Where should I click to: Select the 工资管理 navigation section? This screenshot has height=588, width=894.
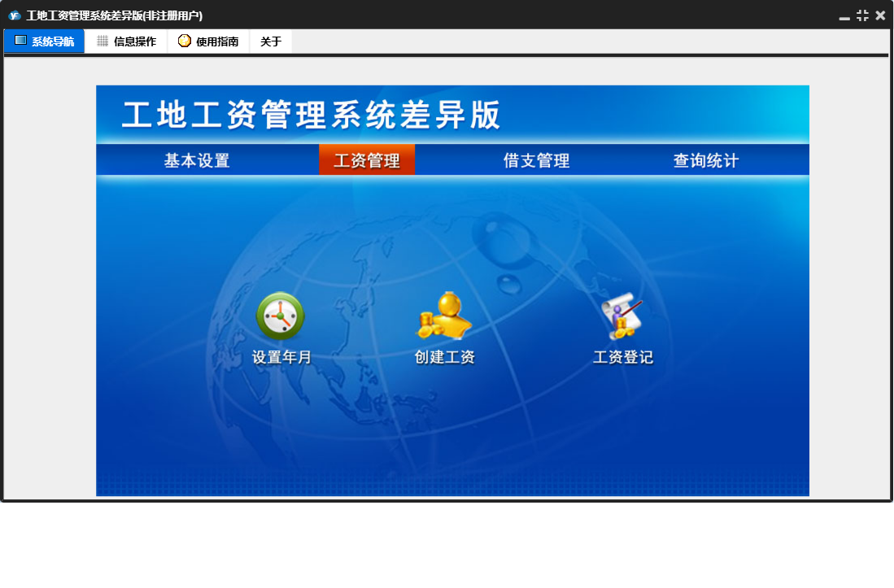pyautogui.click(x=367, y=160)
